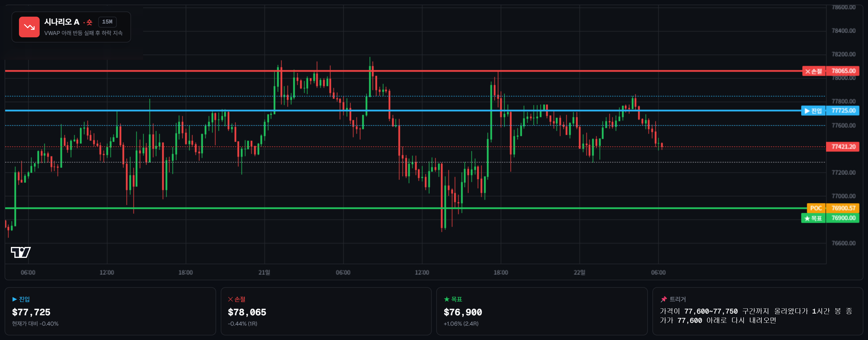The image size is (868, 340).
Task: Click the 77725.00 entry price label
Action: (843, 111)
